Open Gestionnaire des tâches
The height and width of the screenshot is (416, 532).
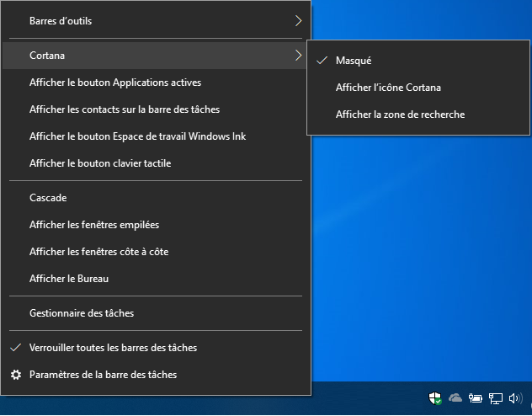pos(156,313)
